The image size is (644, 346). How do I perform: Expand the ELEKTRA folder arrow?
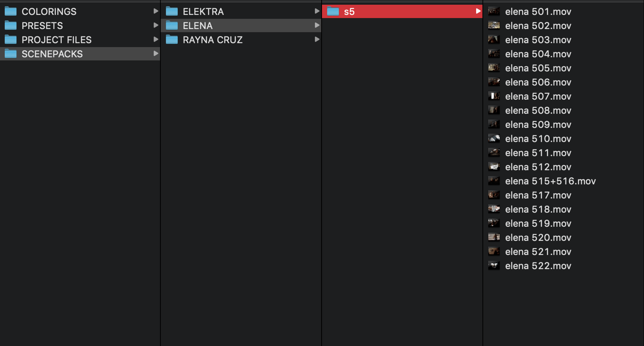pyautogui.click(x=317, y=12)
